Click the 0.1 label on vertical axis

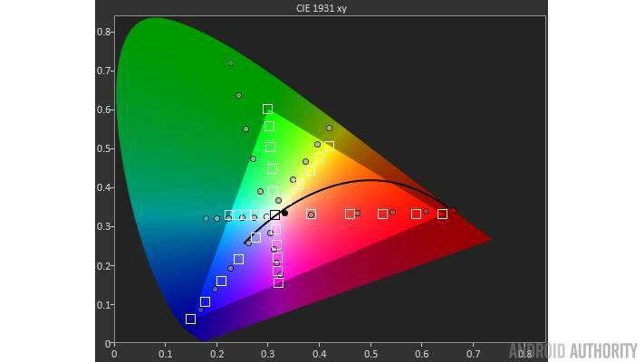pos(103,305)
